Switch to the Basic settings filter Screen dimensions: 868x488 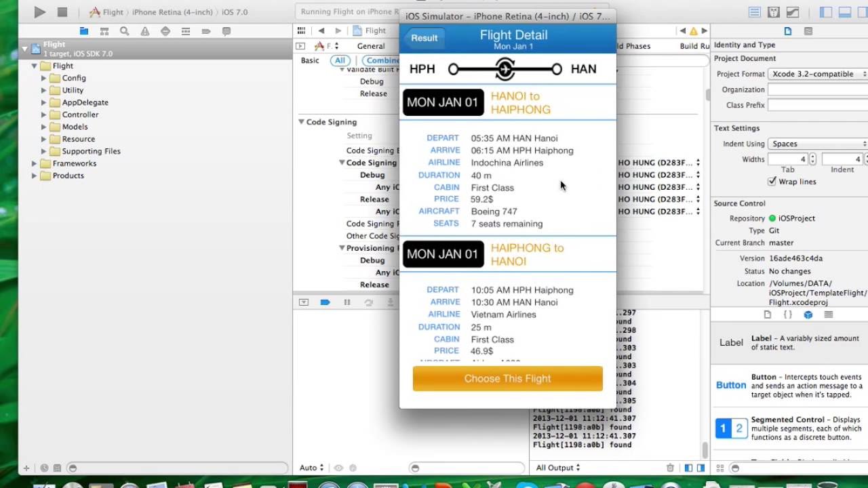coord(310,60)
